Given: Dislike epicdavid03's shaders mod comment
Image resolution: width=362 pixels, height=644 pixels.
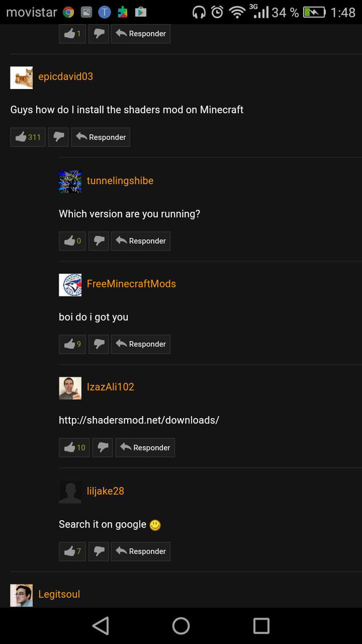Looking at the screenshot, I should tap(58, 137).
